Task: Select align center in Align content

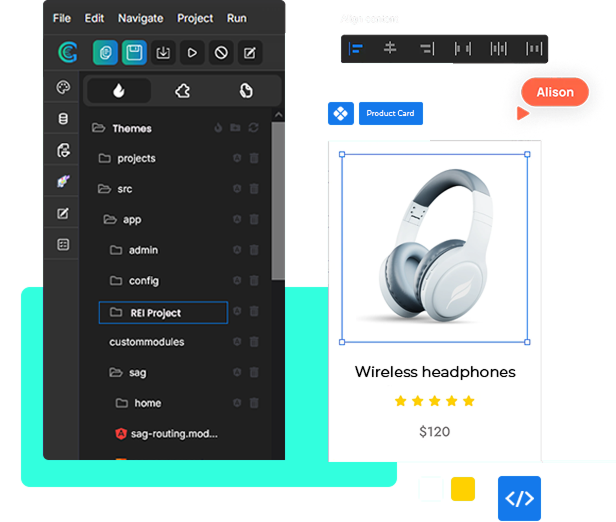Action: (x=390, y=48)
